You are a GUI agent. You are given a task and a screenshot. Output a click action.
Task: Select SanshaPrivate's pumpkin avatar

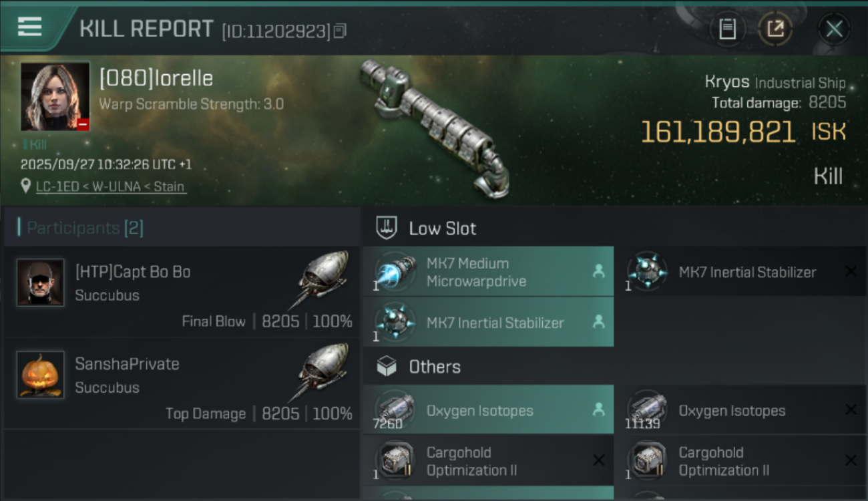click(x=40, y=375)
